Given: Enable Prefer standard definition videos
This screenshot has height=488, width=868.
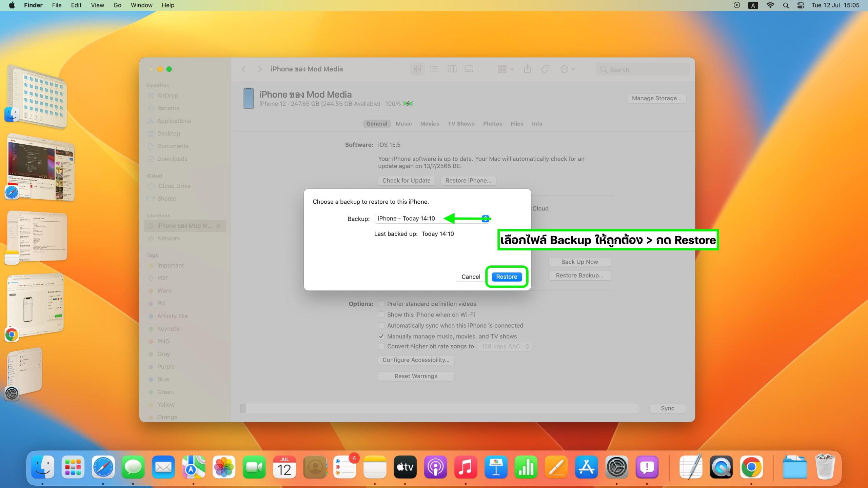Looking at the screenshot, I should 381,304.
